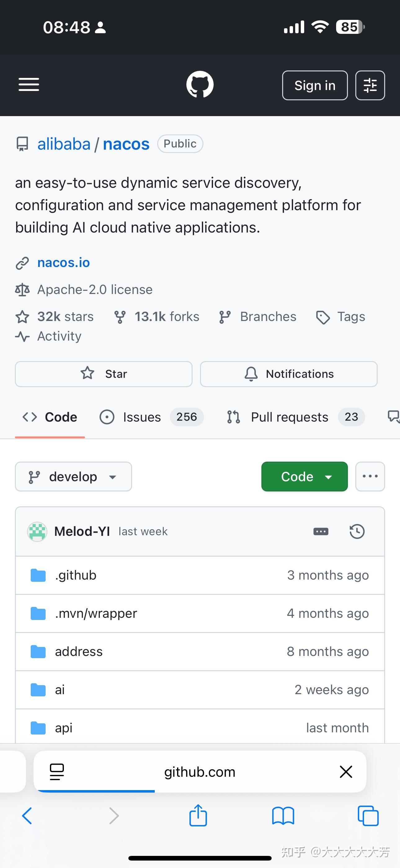Click '8 months ago' commit time
Viewport: 400px width, 868px height.
(x=328, y=652)
